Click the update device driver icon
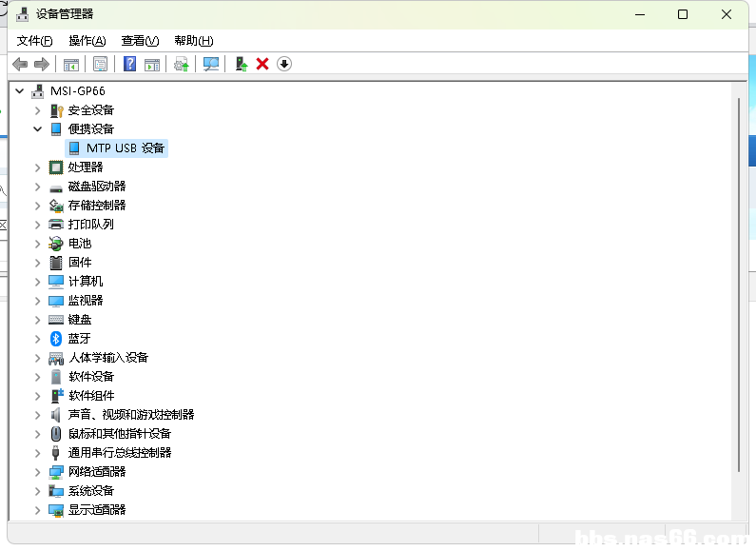Image resolution: width=756 pixels, height=551 pixels. click(242, 64)
